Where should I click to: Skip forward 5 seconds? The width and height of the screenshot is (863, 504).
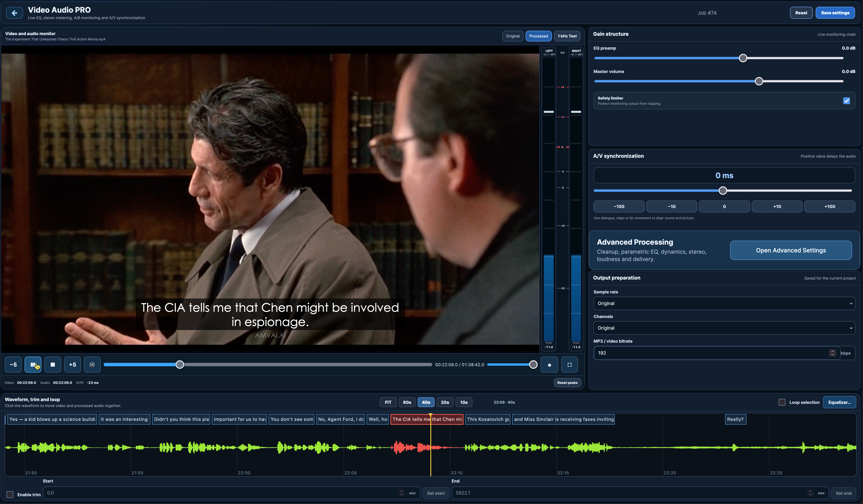click(x=73, y=365)
